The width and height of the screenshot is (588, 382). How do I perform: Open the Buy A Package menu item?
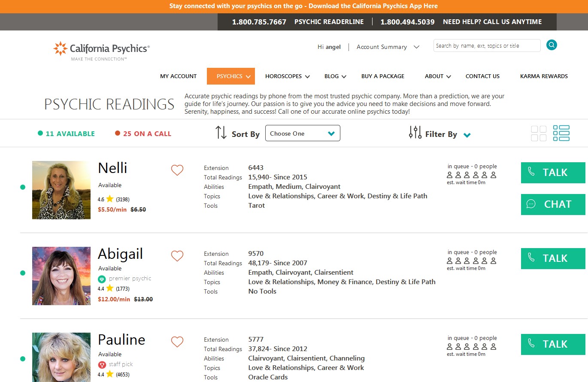coord(383,76)
